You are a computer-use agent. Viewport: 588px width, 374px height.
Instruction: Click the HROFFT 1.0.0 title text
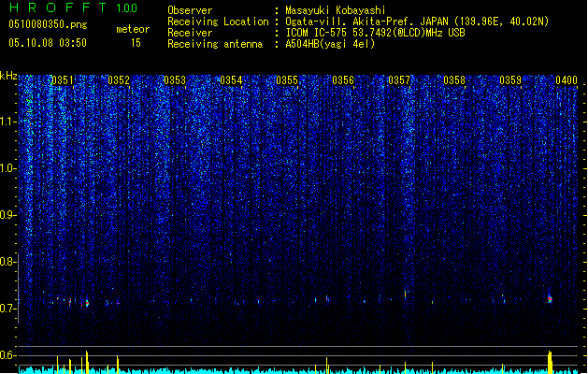click(x=74, y=7)
